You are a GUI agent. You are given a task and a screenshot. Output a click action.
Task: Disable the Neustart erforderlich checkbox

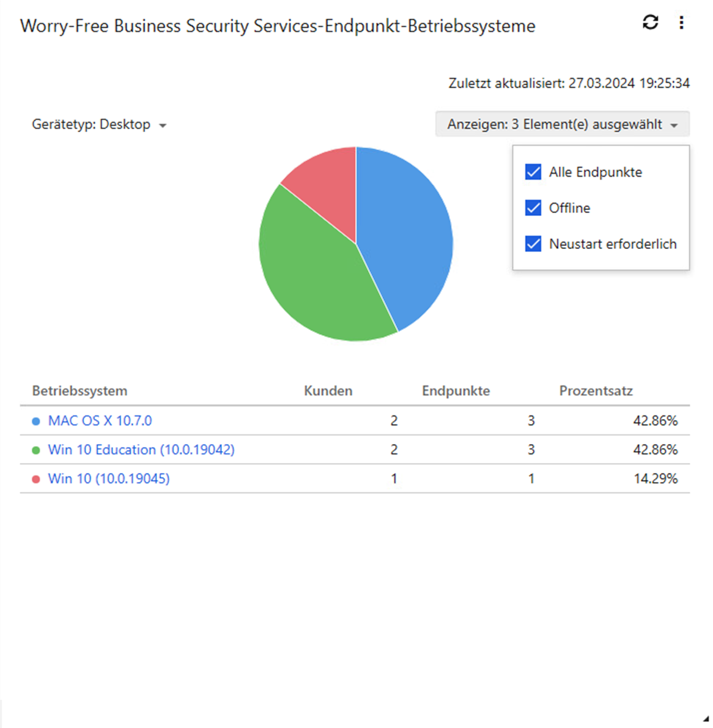tap(533, 244)
